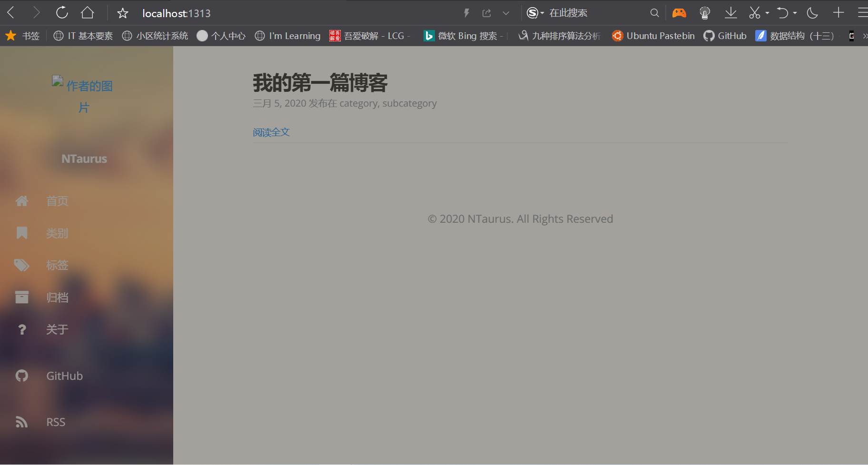Open the 九种排序算法分析 bookmark
This screenshot has height=465, width=868.
click(x=560, y=36)
